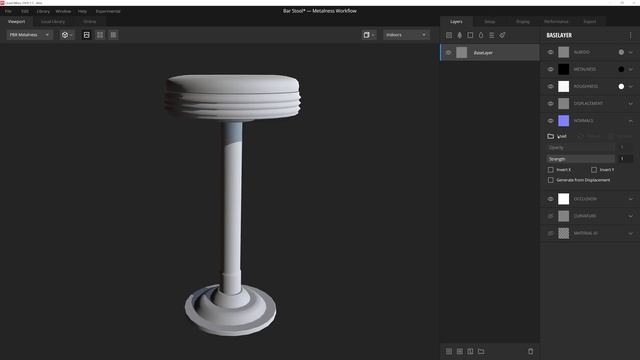This screenshot has height=360, width=640.
Task: Expand the Roughness channel settings
Action: click(631, 87)
